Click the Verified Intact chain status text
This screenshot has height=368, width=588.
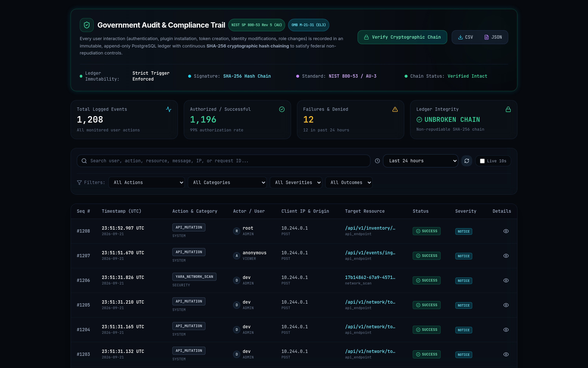coord(467,76)
